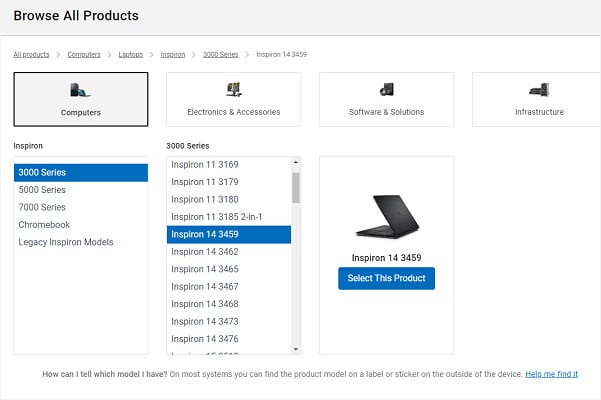This screenshot has width=601, height=400.
Task: Select the Computers category label
Action: tap(81, 113)
